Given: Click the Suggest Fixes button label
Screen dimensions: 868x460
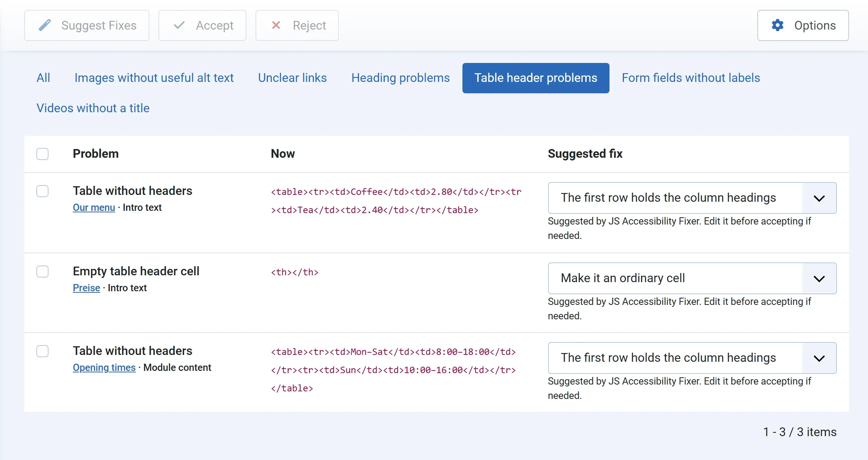Looking at the screenshot, I should (99, 25).
